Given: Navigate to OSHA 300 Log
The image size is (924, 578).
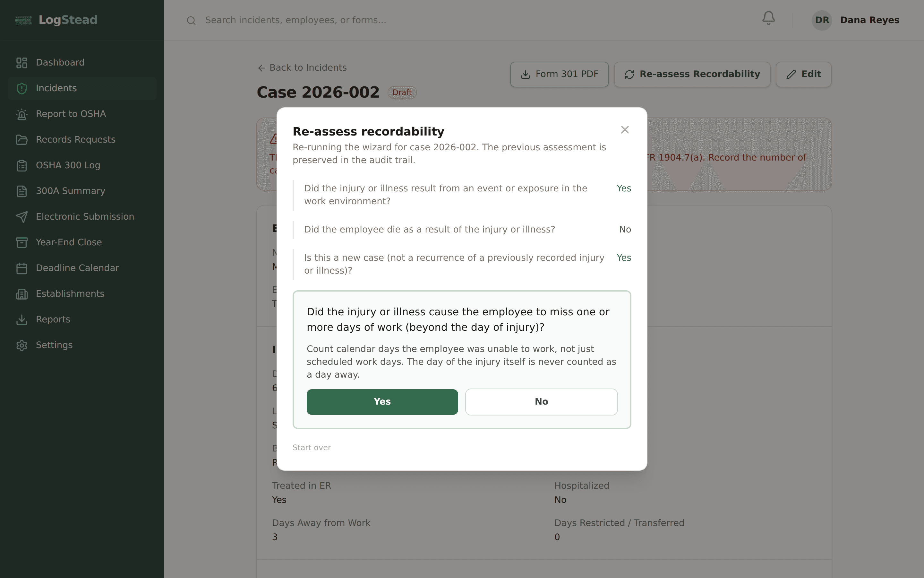Looking at the screenshot, I should (x=82, y=165).
